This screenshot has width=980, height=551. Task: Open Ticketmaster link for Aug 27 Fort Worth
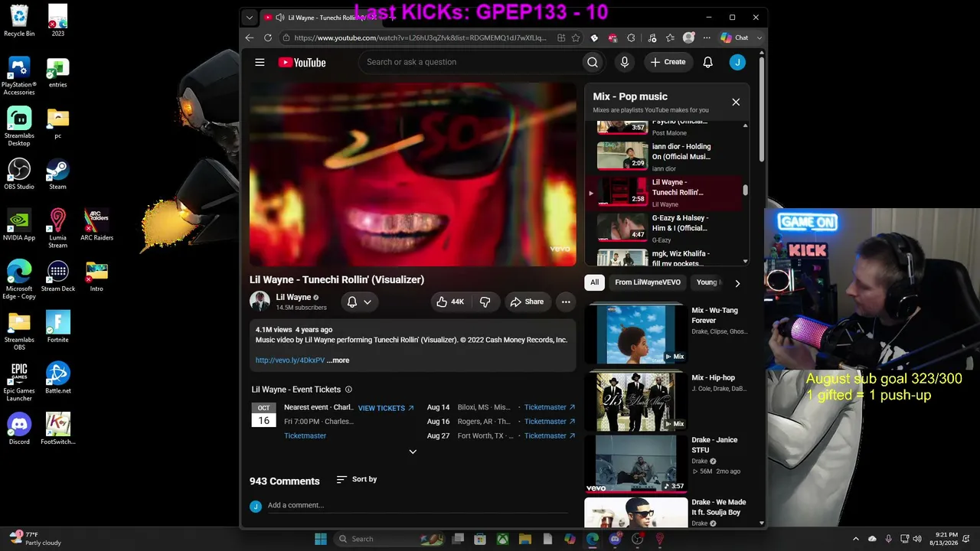click(x=550, y=436)
